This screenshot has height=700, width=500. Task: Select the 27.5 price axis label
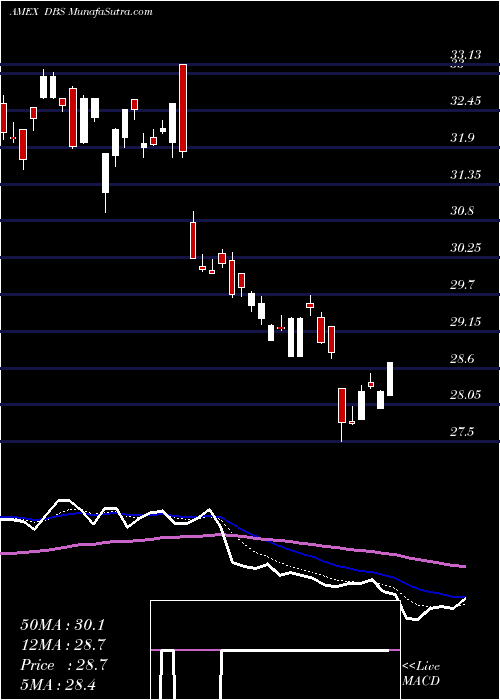[x=462, y=432]
